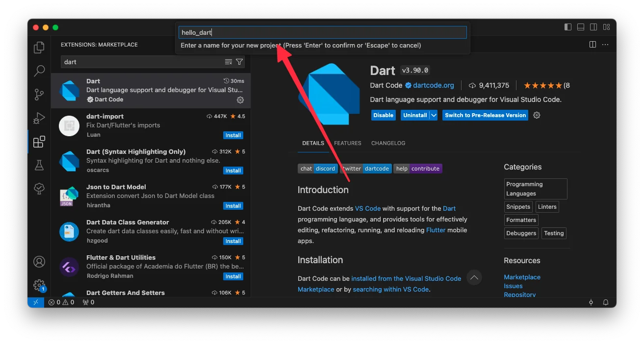Select the Testing category tag
Image resolution: width=644 pixels, height=344 pixels.
coord(554,233)
